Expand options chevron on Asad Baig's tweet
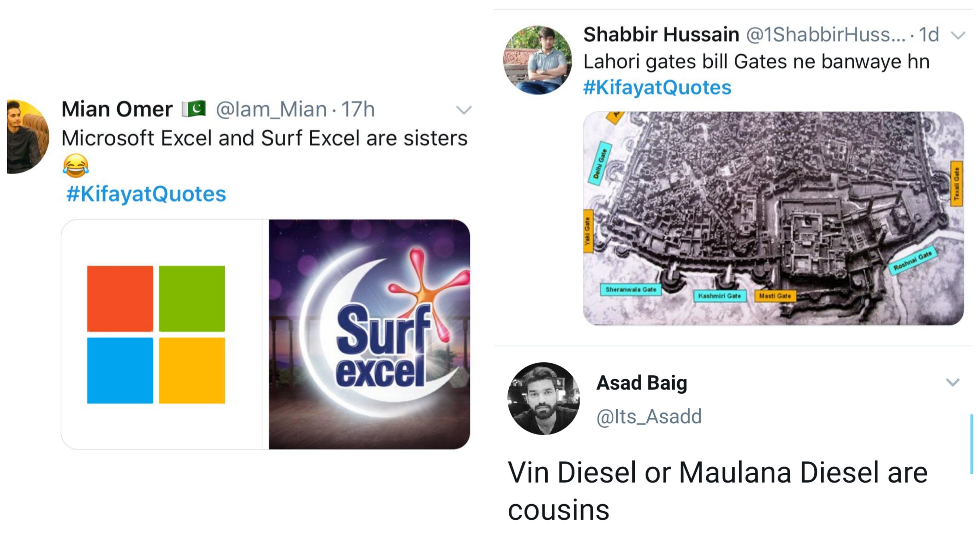 [953, 382]
